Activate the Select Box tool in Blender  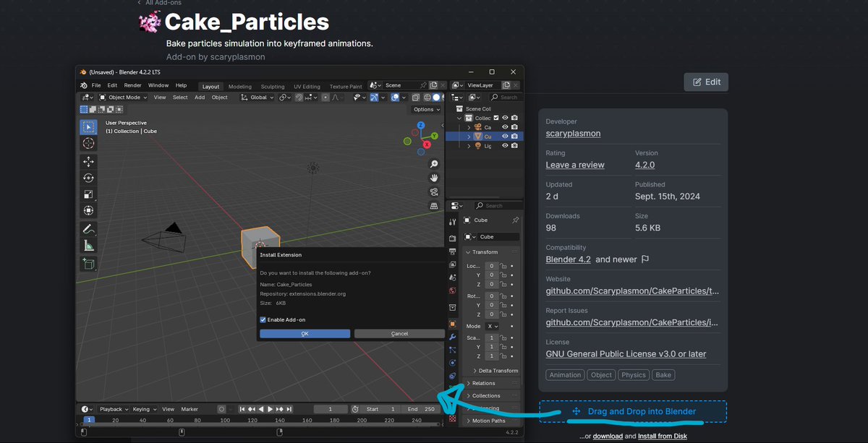88,126
